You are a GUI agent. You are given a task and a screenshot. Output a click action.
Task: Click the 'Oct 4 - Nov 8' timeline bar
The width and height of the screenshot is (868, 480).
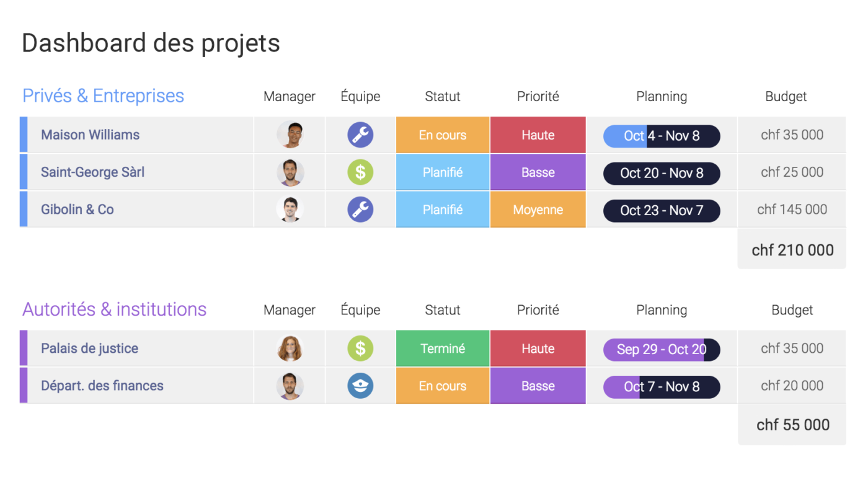tap(662, 135)
